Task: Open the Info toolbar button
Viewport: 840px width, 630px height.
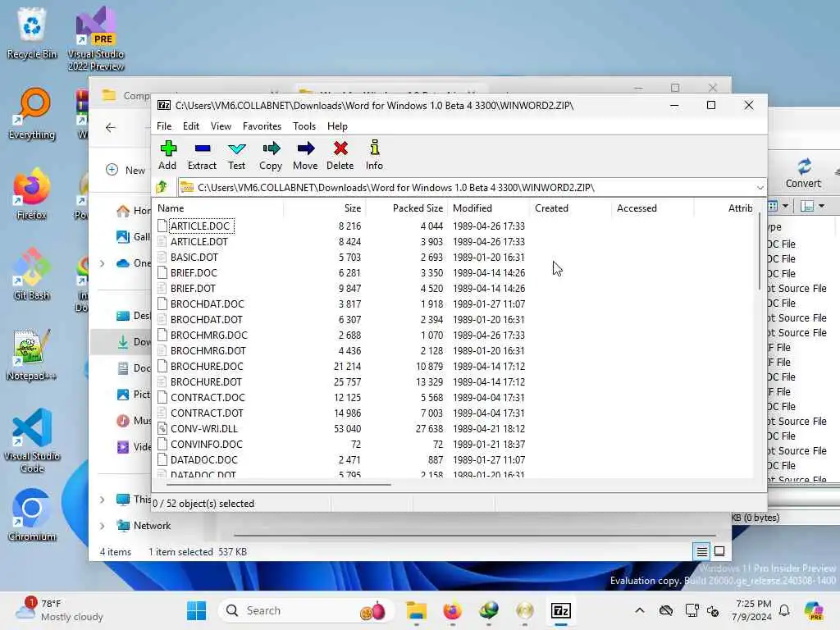Action: click(x=374, y=155)
